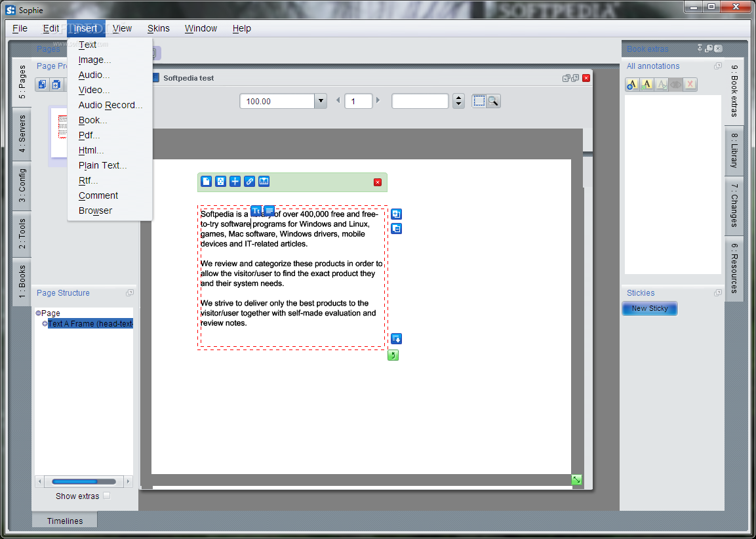This screenshot has width=756, height=539.
Task: Click the spinner arrows beside empty field
Action: (458, 101)
